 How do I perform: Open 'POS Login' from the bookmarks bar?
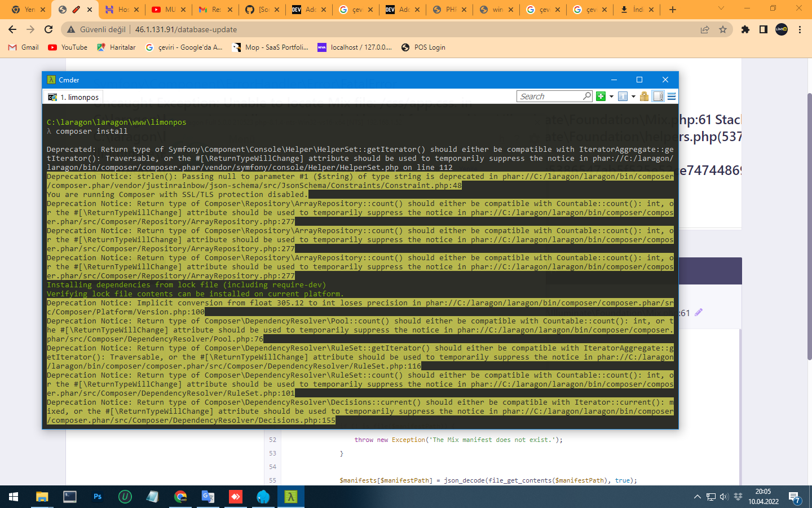[x=423, y=47]
